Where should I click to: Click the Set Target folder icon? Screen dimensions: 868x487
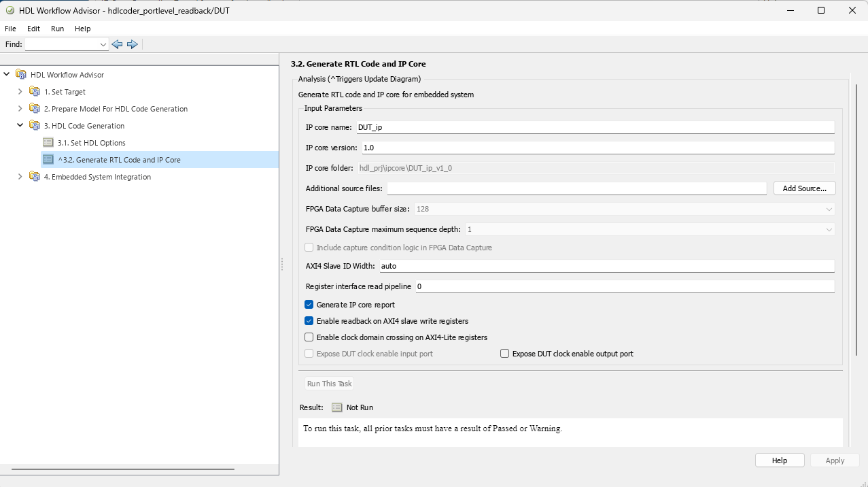tap(35, 92)
